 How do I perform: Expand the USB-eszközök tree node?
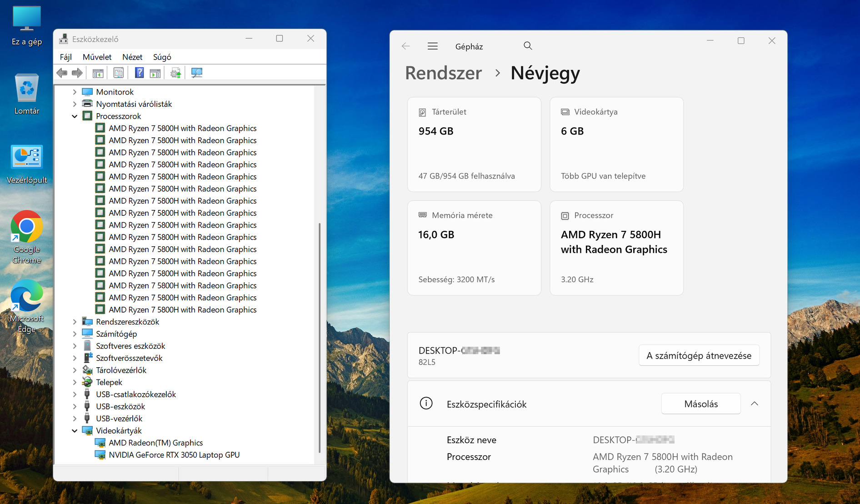75,406
